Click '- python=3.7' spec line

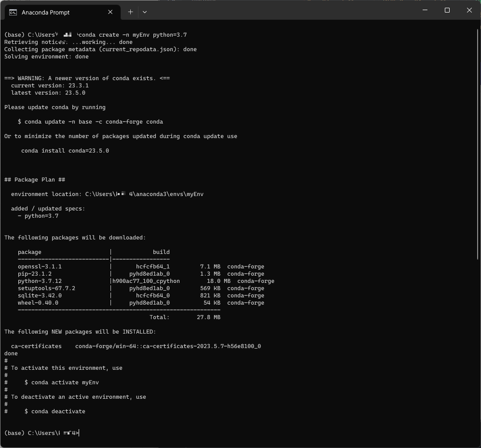38,216
